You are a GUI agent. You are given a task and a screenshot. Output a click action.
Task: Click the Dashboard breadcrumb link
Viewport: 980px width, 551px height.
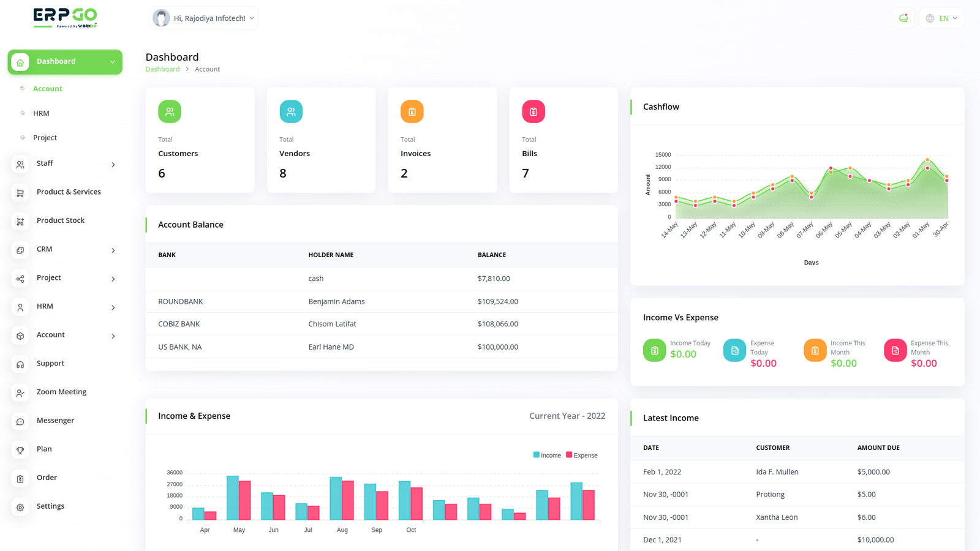tap(162, 69)
